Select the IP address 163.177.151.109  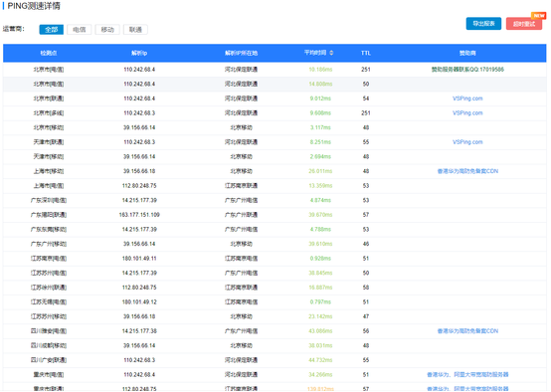(139, 215)
